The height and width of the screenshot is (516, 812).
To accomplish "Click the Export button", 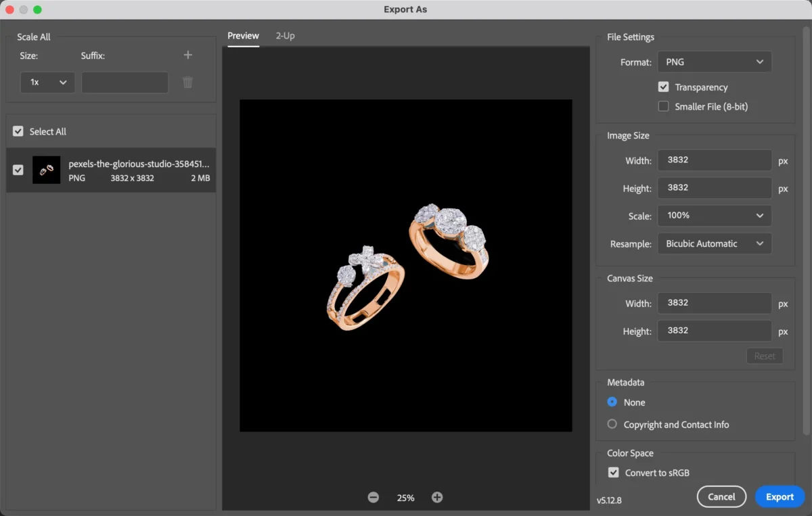I will point(780,496).
